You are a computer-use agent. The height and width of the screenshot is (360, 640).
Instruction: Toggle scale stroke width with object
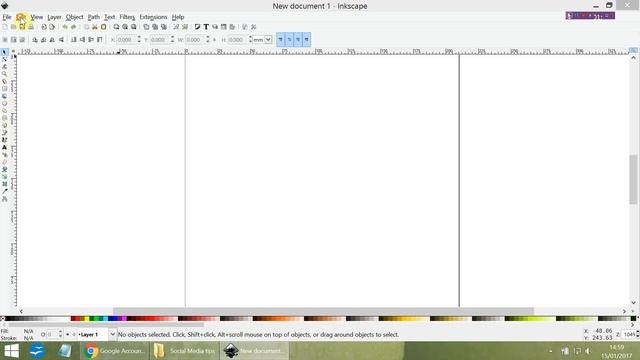[x=280, y=40]
